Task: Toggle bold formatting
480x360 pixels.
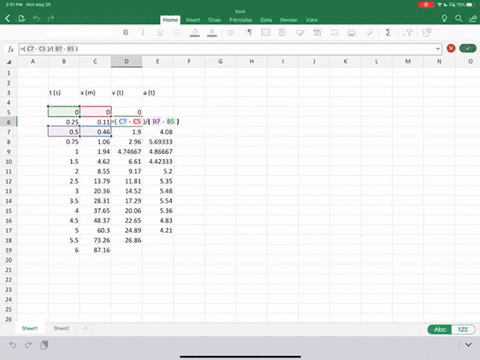Action: coord(126,33)
